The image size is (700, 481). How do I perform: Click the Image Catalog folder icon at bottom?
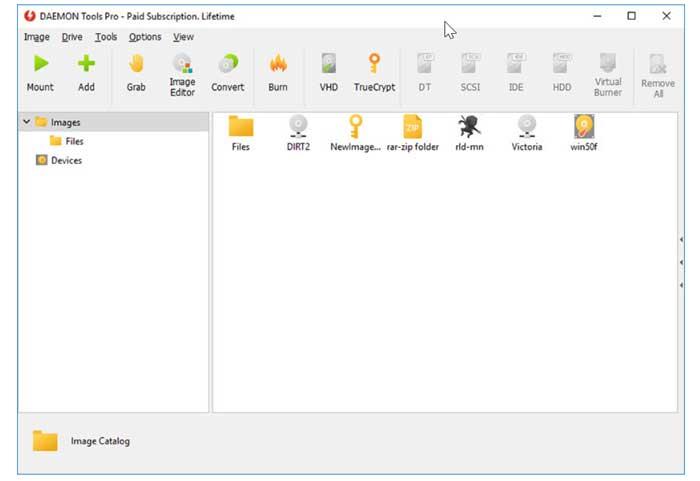[45, 441]
